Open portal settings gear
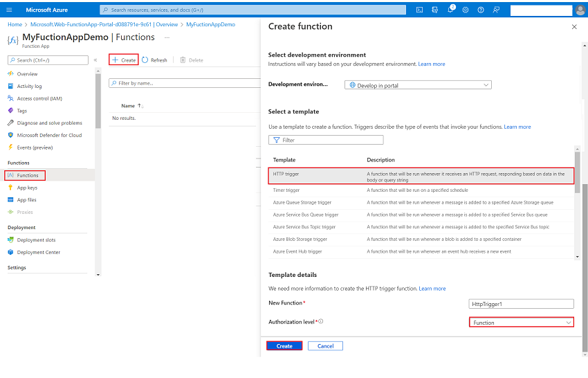Screen dimensions: 588x378 [466, 10]
